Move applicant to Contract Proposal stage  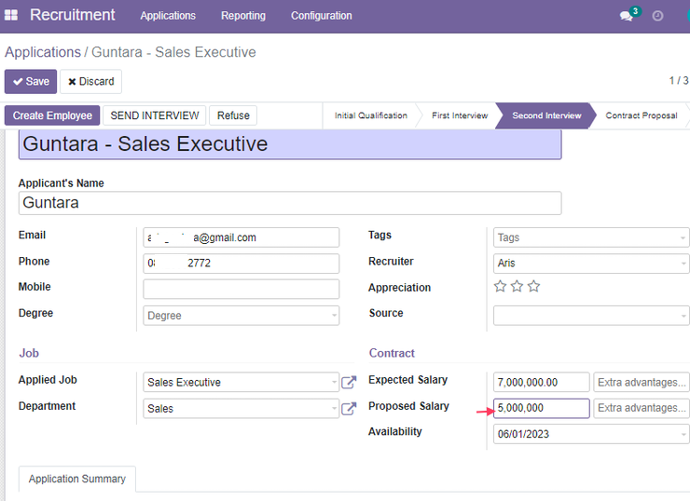coord(640,116)
